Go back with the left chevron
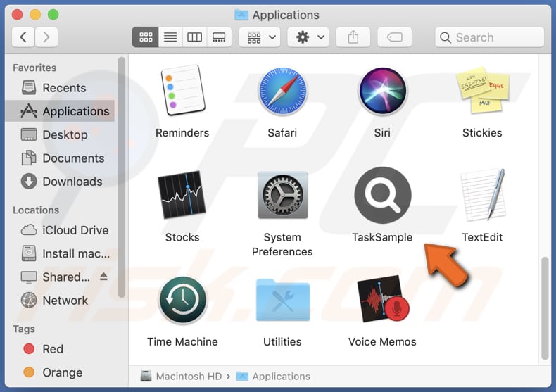This screenshot has height=392, width=556. pos(23,37)
